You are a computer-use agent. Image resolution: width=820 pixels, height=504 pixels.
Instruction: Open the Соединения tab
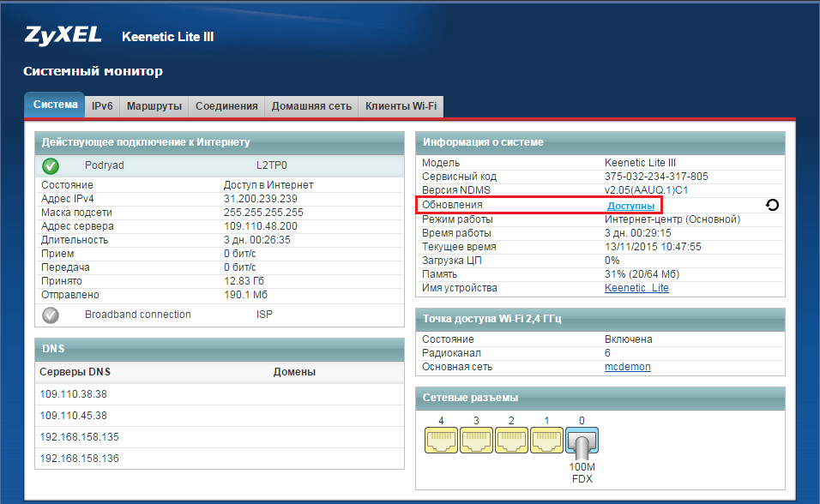[x=226, y=106]
